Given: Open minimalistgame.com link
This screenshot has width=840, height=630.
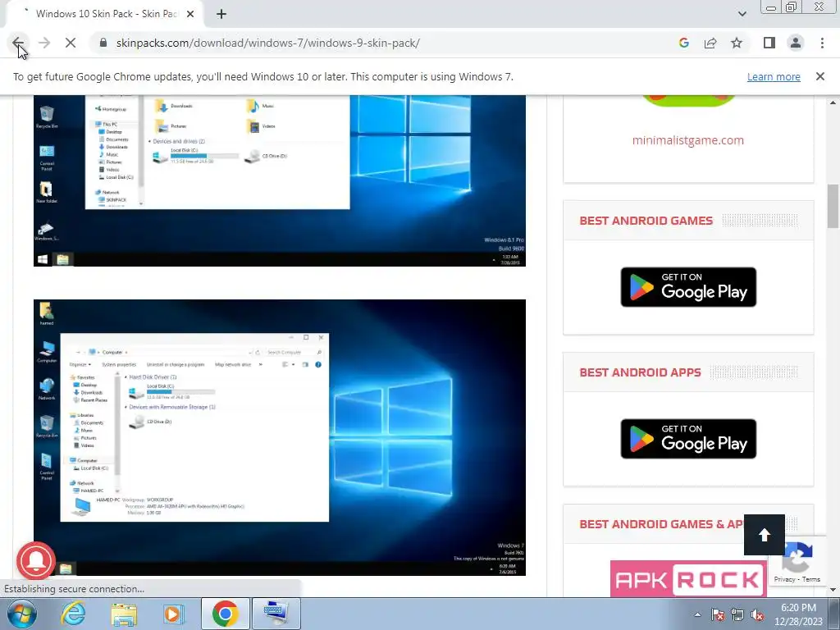Looking at the screenshot, I should click(x=688, y=140).
